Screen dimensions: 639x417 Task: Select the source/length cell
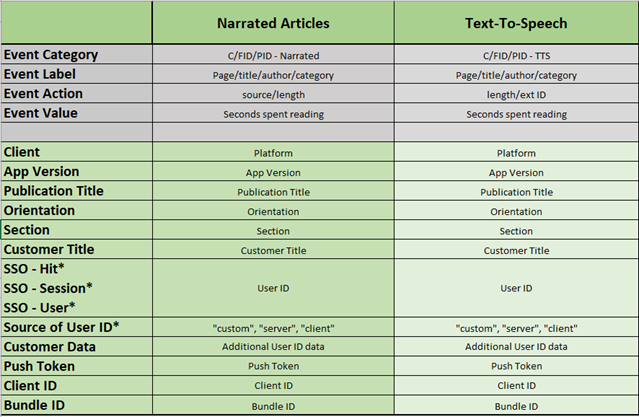click(x=273, y=93)
